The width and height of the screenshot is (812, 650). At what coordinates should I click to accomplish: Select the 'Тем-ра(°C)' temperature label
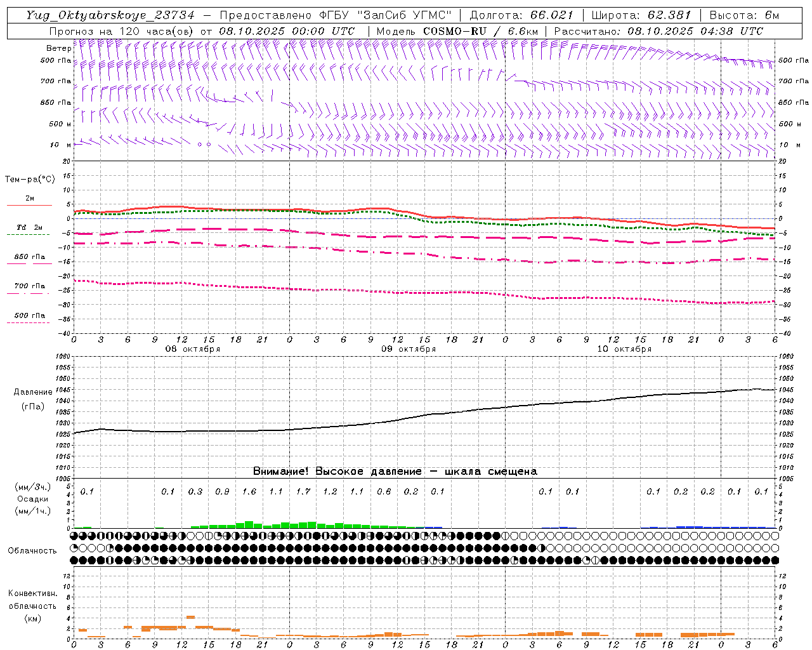tap(30, 180)
